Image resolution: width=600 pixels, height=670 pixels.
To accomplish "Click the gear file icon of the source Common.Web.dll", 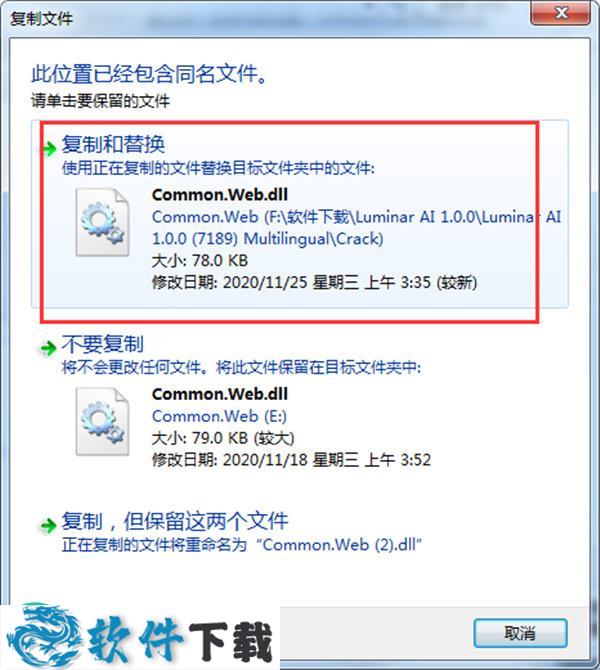I will click(102, 222).
